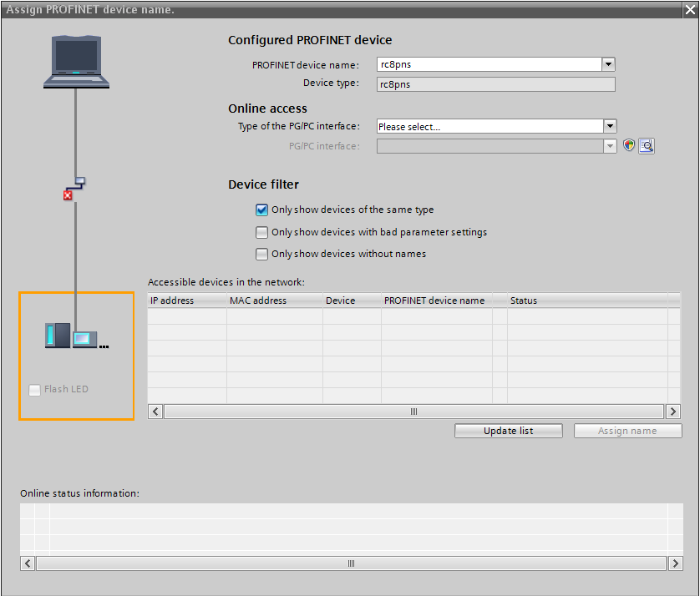Image resolution: width=700 pixels, height=596 pixels.
Task: Enable Only show devices without names
Action: [262, 254]
